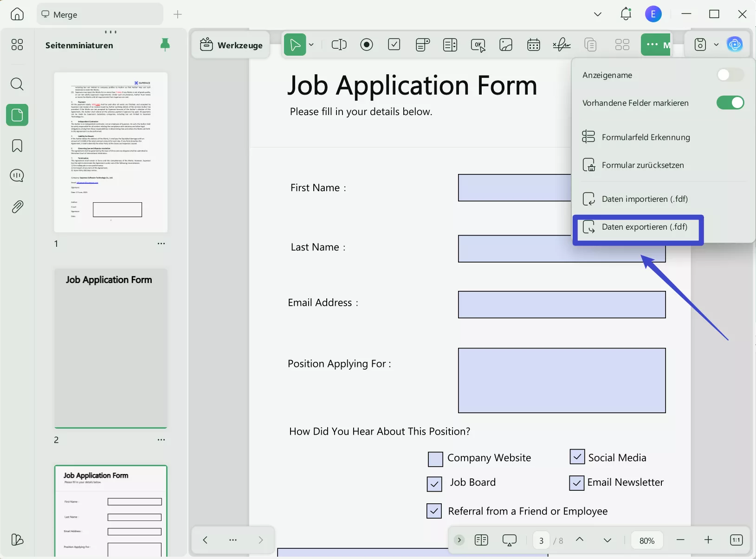Open the comments panel icon

tap(17, 176)
